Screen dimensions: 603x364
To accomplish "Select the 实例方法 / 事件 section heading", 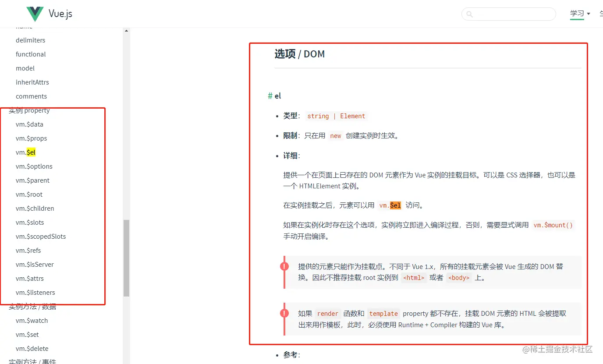I will pos(32,361).
